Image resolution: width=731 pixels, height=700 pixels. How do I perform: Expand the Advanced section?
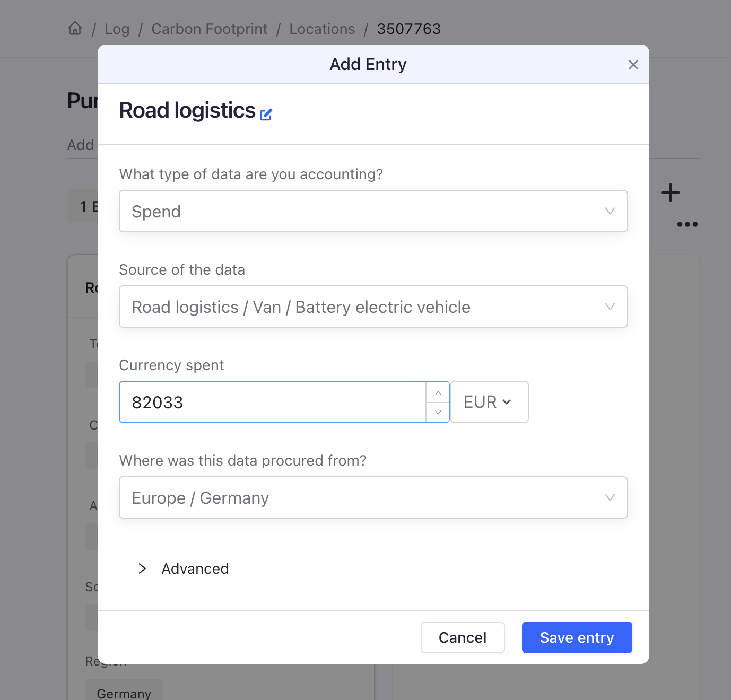click(183, 568)
